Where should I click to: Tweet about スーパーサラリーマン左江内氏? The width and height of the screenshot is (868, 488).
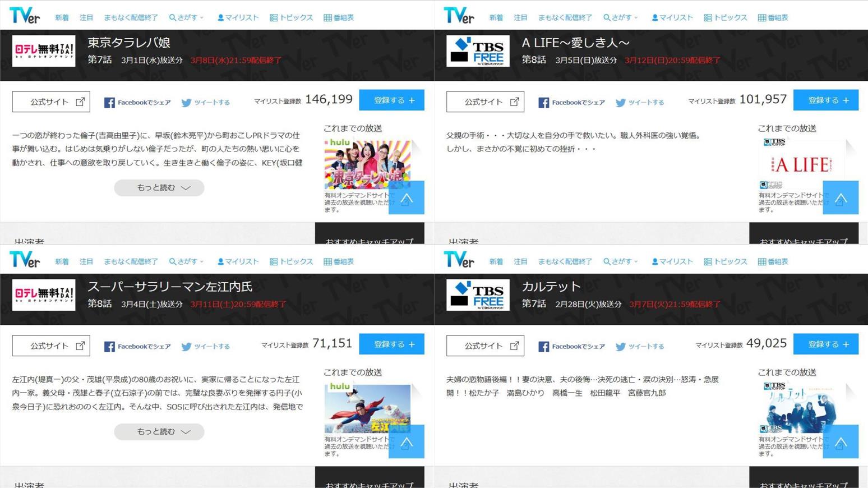pos(206,347)
